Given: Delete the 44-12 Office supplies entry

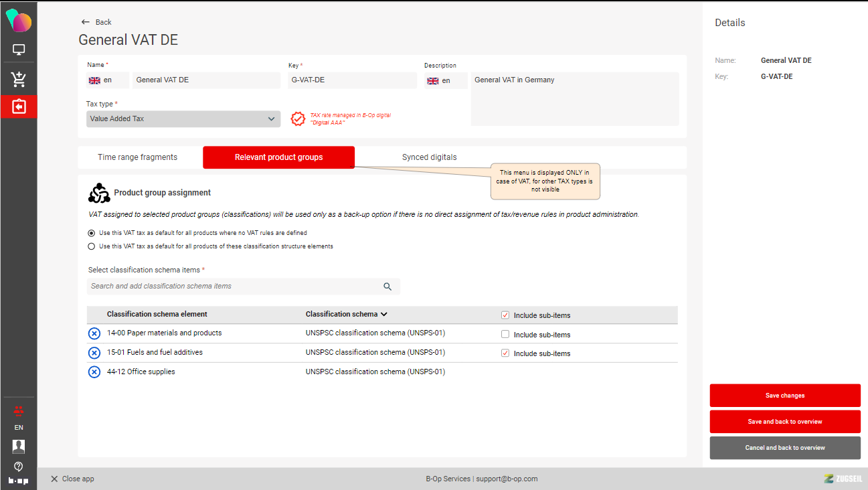Looking at the screenshot, I should coord(94,372).
